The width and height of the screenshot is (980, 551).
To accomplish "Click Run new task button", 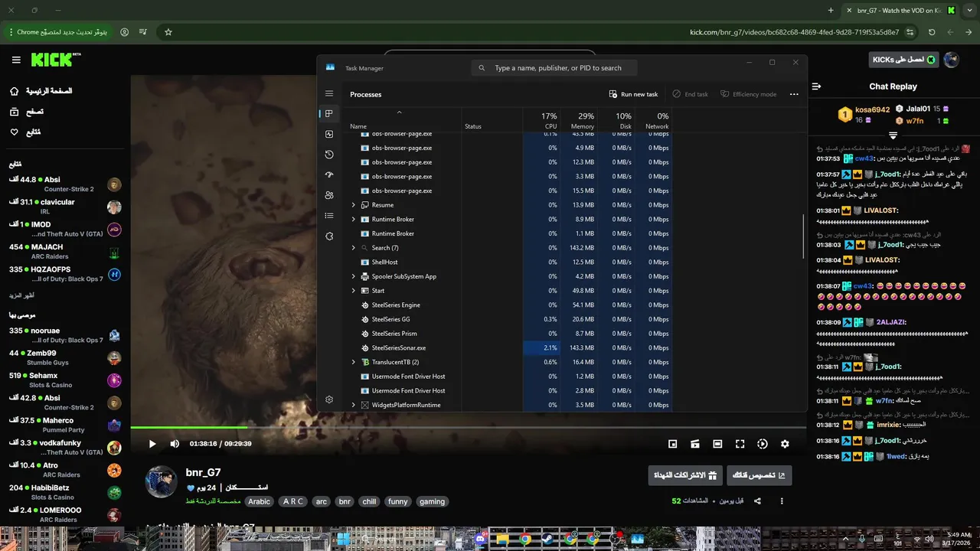I will (634, 94).
